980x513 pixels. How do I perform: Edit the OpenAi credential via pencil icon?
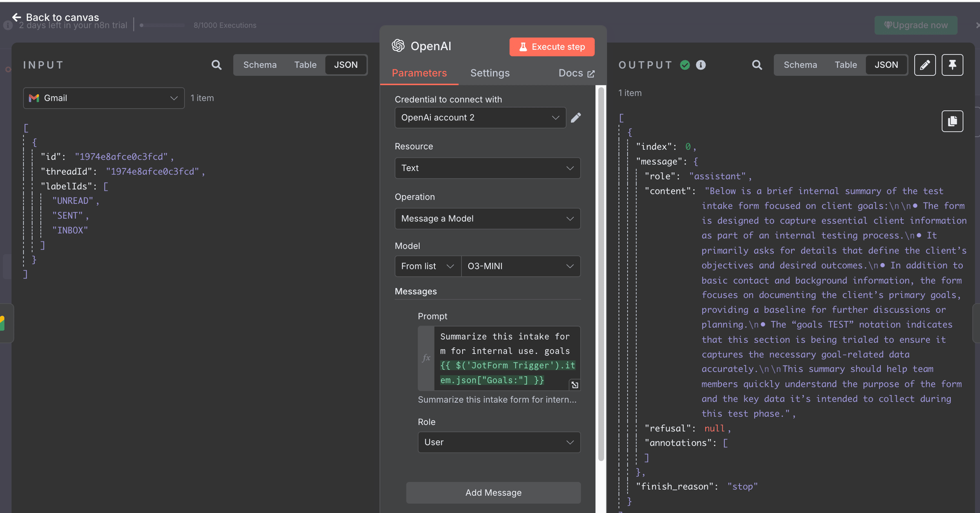point(576,118)
